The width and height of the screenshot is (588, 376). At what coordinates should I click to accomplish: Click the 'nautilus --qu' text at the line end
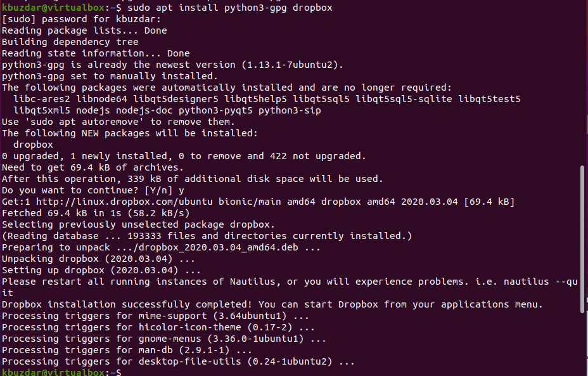tap(540, 282)
